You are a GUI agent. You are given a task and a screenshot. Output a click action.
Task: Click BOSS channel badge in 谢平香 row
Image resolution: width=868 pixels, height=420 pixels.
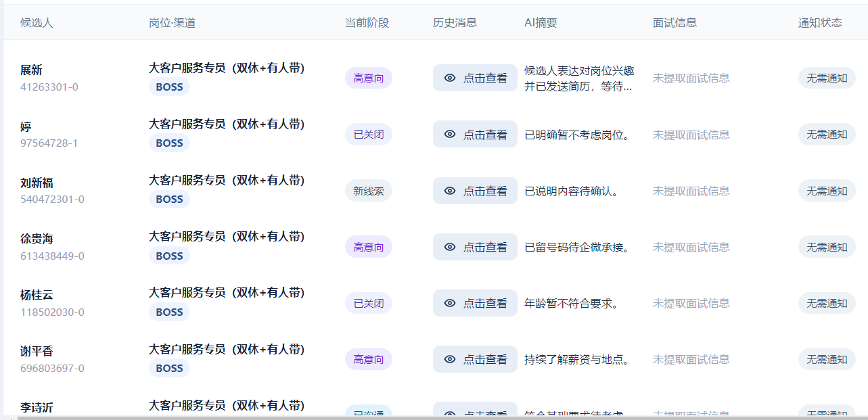point(169,368)
